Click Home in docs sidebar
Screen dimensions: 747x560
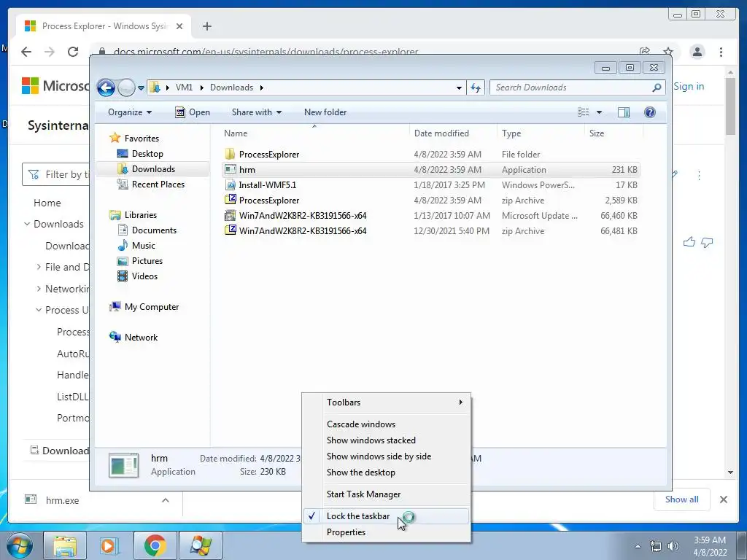47,203
